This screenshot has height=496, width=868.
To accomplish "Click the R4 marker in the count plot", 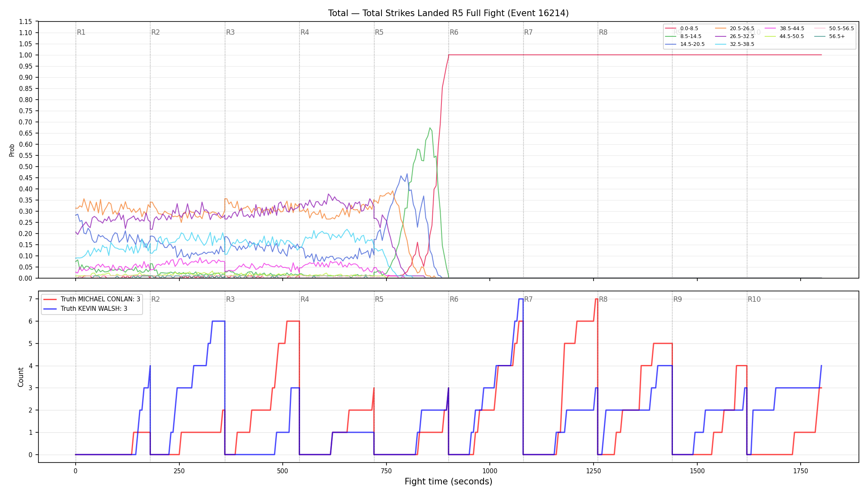I will [305, 299].
